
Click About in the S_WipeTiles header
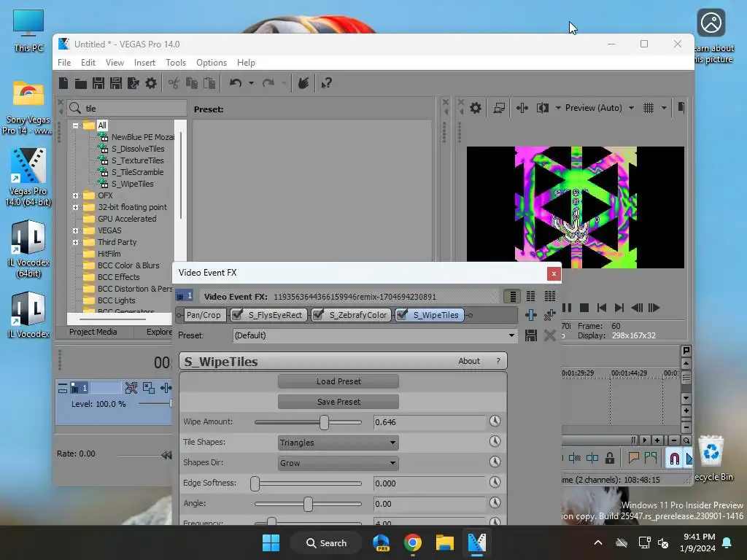pos(469,361)
